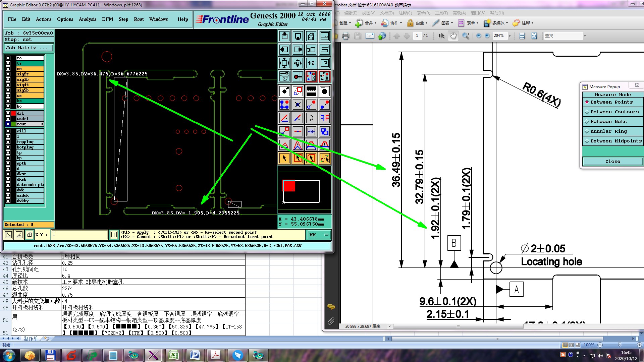Viewport: 644px width, 362px height.
Task: Select the ruler measure tool icon
Action: 311,91
